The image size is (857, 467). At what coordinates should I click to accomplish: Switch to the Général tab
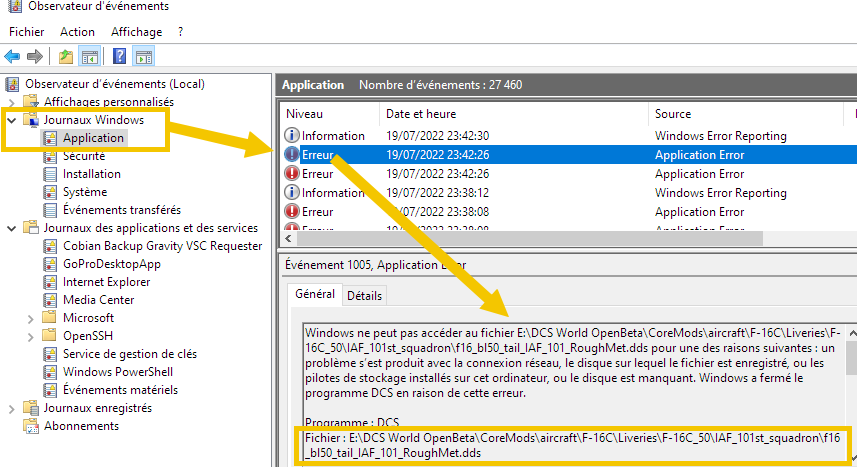pos(315,294)
